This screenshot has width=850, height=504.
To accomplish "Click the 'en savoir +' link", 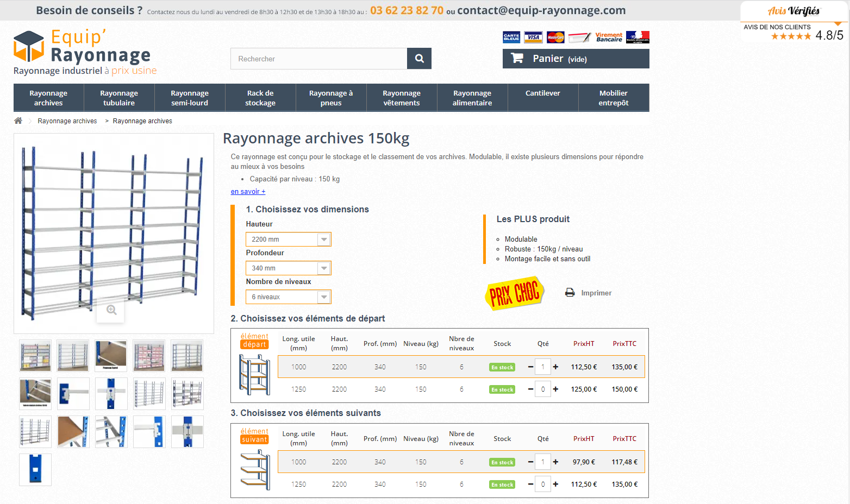I will click(x=248, y=192).
